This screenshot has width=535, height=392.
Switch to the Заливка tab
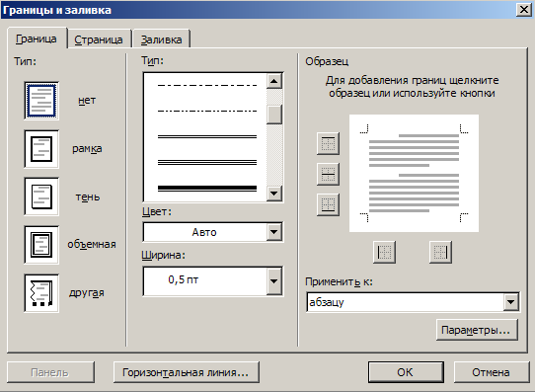pos(161,39)
